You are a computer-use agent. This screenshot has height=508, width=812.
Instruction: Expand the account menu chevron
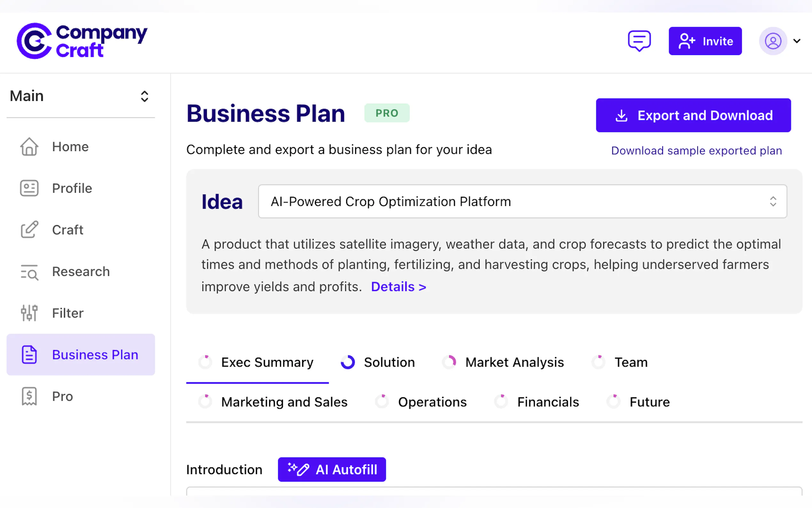point(797,41)
